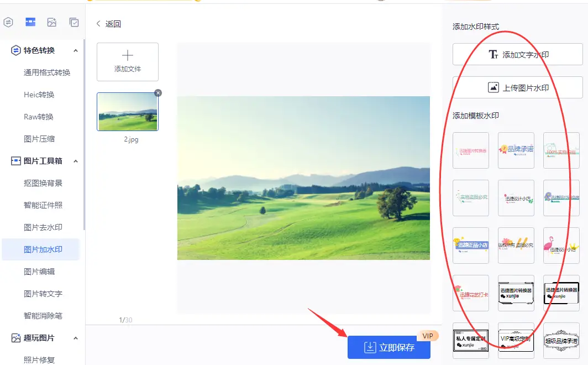
Task: Choose the 超级品牌承诺 ornate watermark template
Action: point(561,340)
